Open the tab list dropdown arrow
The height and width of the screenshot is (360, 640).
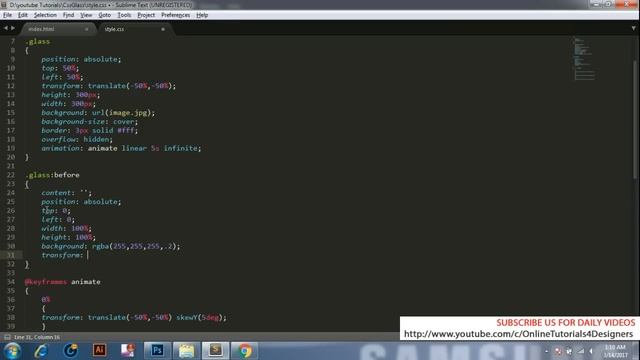click(633, 28)
